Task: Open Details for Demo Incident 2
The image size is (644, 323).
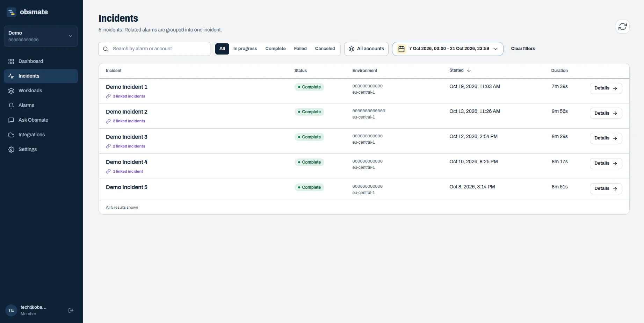Action: 606,113
